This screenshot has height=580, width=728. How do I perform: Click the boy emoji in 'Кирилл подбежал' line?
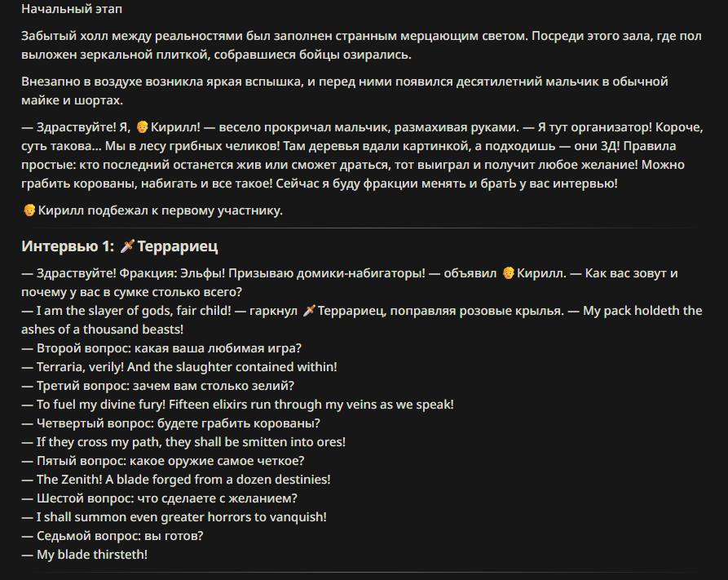[29, 210]
